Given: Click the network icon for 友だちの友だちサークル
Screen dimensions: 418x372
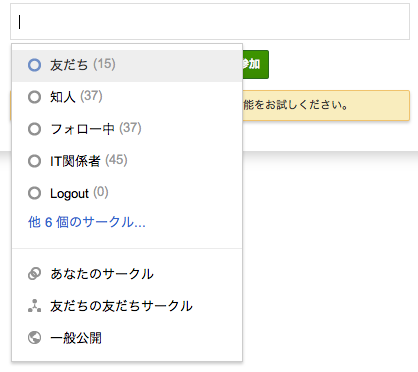Looking at the screenshot, I should (x=34, y=306).
